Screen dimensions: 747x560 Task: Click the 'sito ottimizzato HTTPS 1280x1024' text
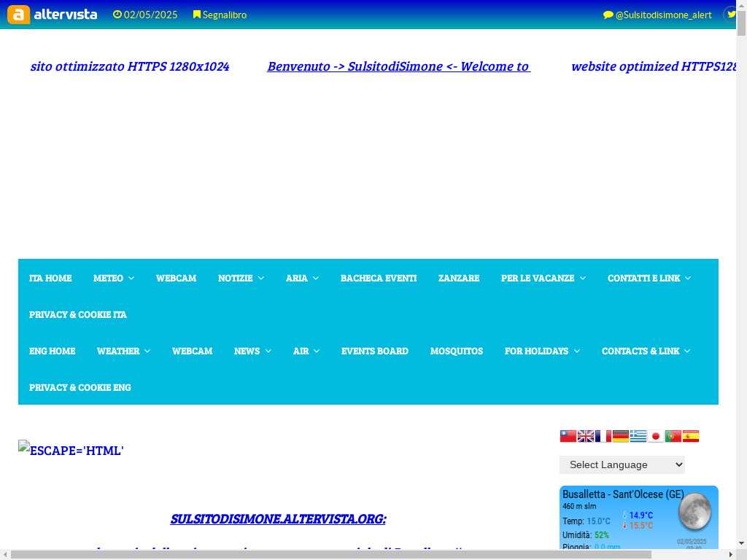click(x=130, y=66)
